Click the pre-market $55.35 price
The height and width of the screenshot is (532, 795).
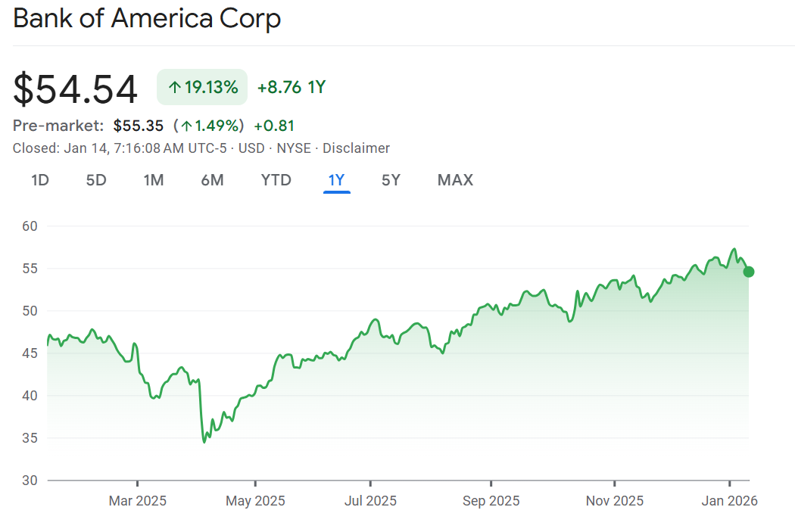139,126
